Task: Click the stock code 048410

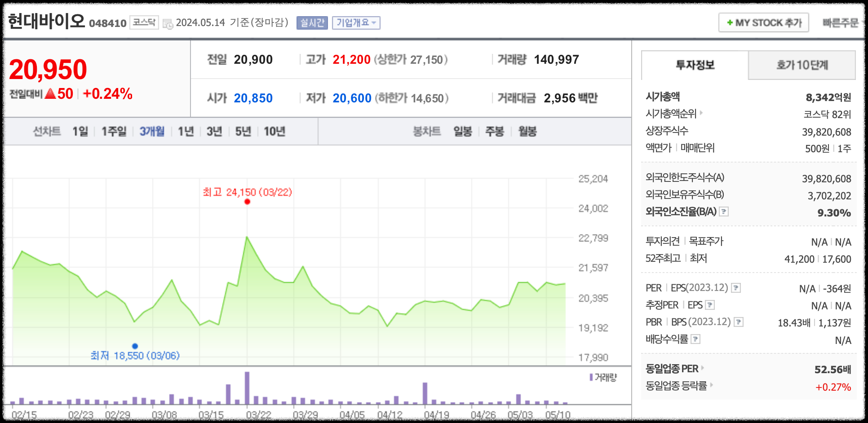Action: 108,23
